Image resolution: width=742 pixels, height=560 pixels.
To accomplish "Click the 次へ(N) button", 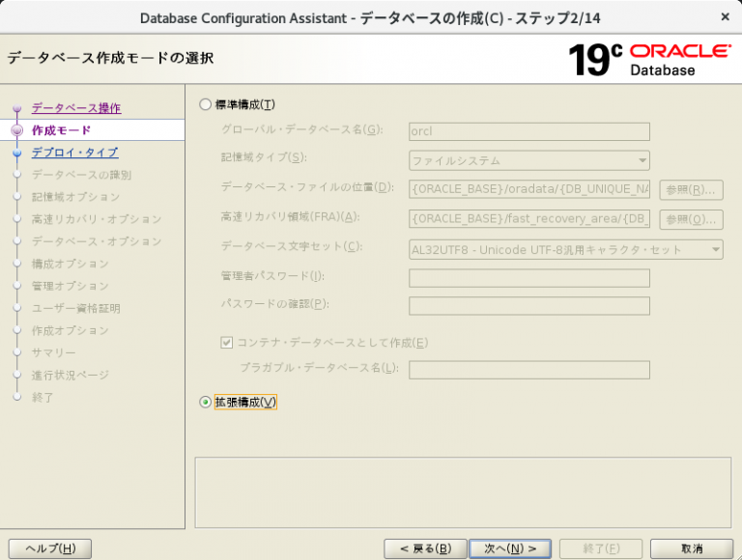I will 509,548.
